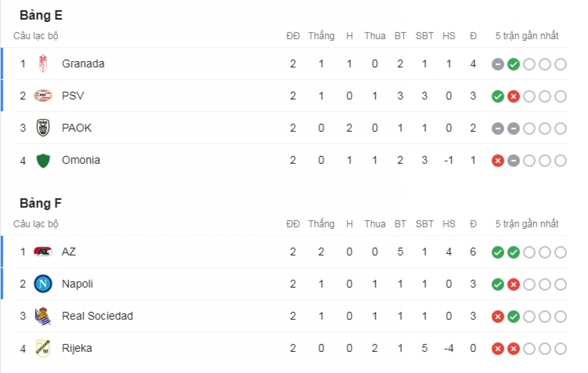The height and width of the screenshot is (373, 588).
Task: Click Rijeka's first red loss icon
Action: (x=498, y=349)
